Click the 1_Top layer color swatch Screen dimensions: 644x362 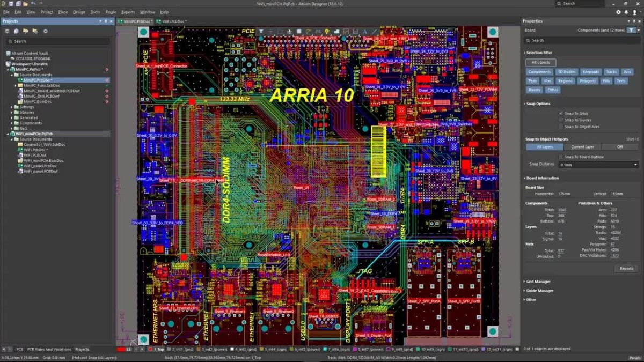[x=151, y=348]
